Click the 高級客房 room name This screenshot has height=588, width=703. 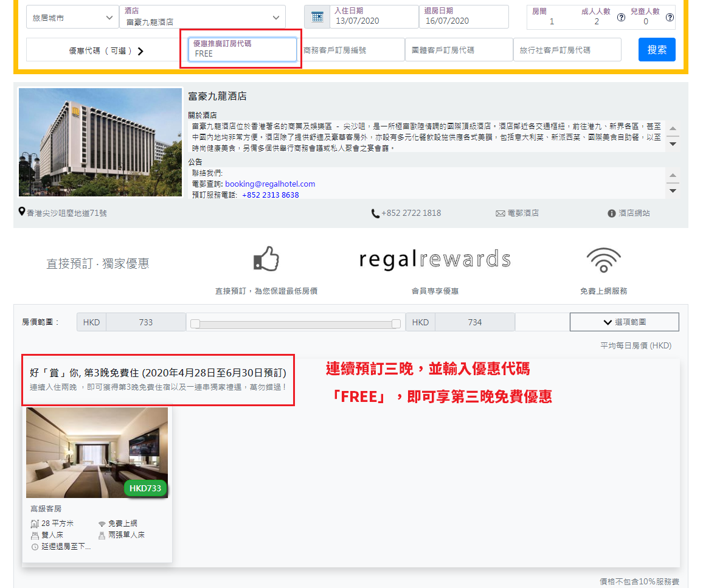pos(46,509)
